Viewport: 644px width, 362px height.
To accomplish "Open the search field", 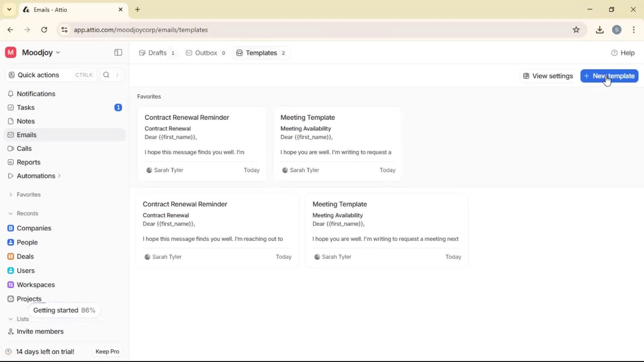I will coord(106,75).
